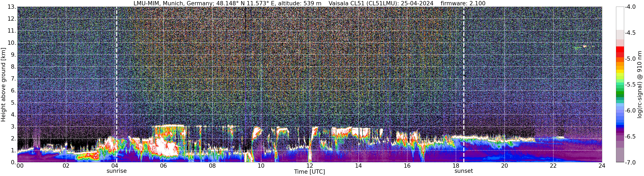This screenshot has height=176, width=644.
Task: Click the colorbar tick label '-7.0'
Action: (630, 162)
